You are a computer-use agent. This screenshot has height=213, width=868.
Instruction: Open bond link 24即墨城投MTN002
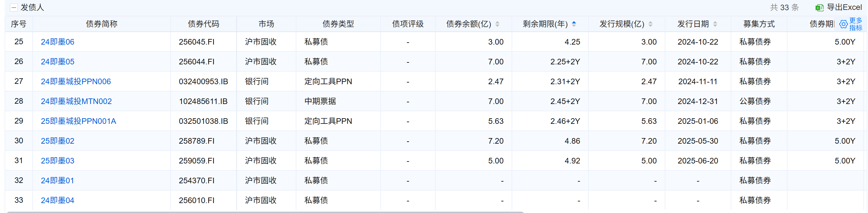pyautogui.click(x=76, y=101)
